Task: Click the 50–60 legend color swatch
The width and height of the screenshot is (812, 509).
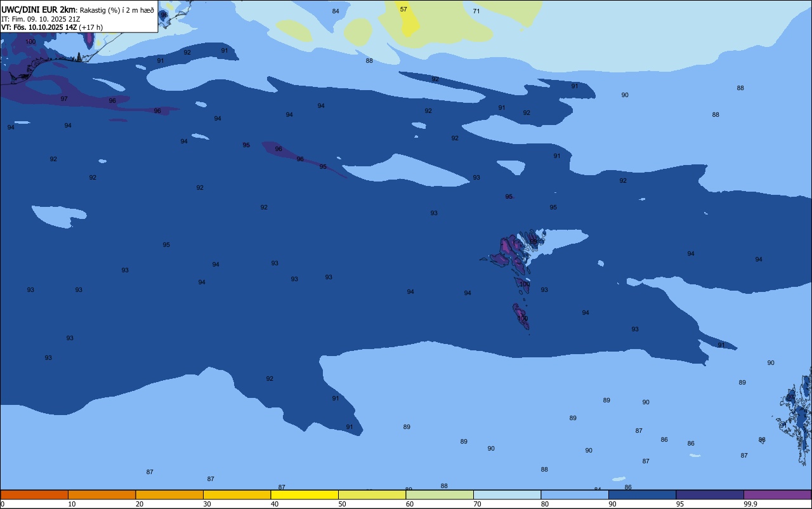Action: coord(372,494)
